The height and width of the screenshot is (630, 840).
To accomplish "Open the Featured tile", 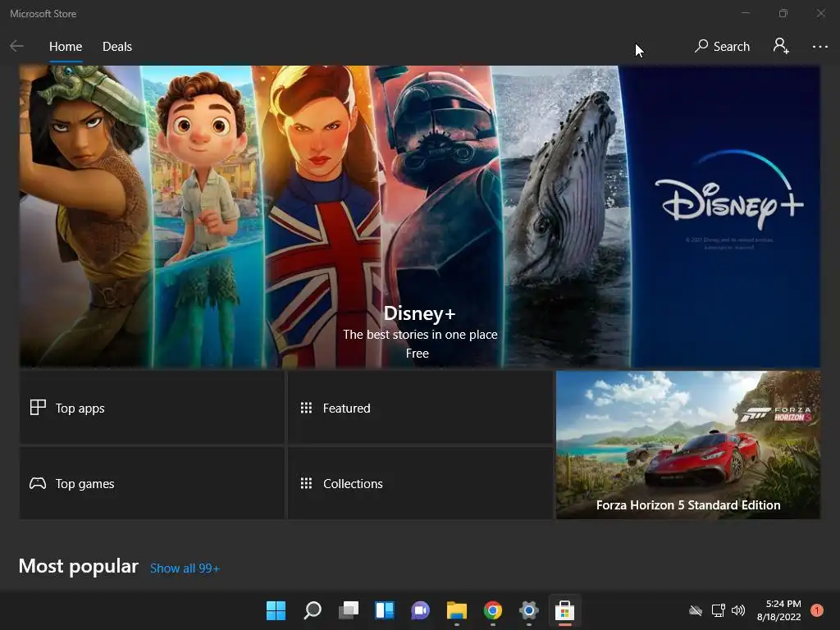I will click(x=421, y=408).
